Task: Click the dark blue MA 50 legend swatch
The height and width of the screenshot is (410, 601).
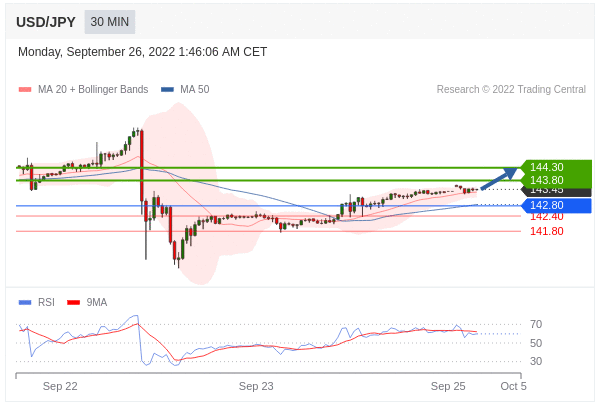Action: tap(167, 90)
